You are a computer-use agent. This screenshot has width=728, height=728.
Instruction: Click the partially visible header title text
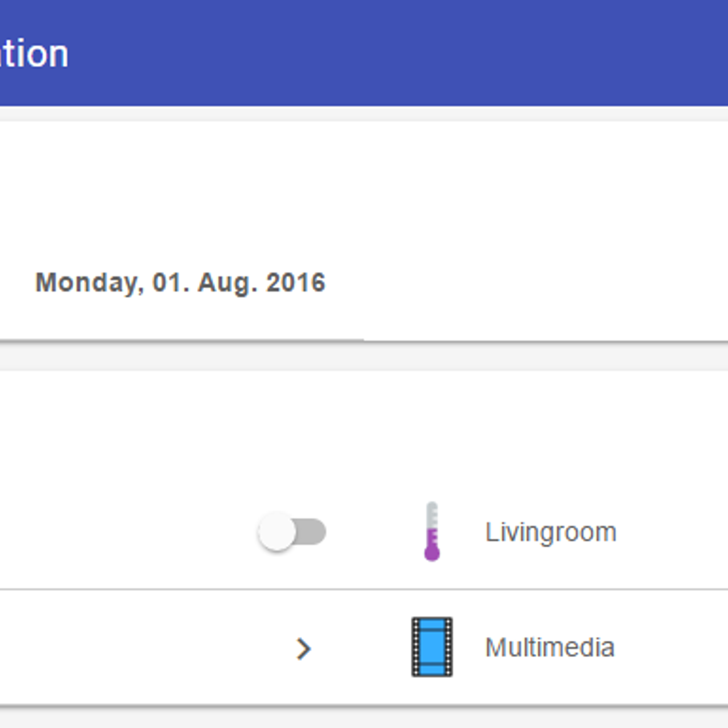tap(34, 54)
